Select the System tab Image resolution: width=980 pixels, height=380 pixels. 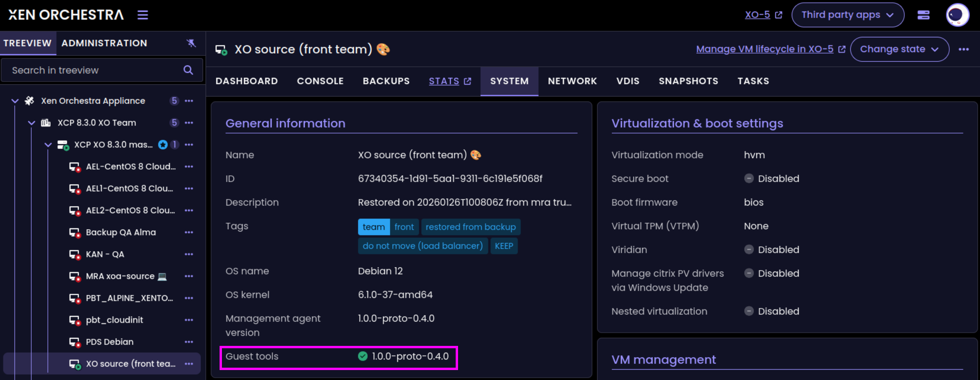509,81
